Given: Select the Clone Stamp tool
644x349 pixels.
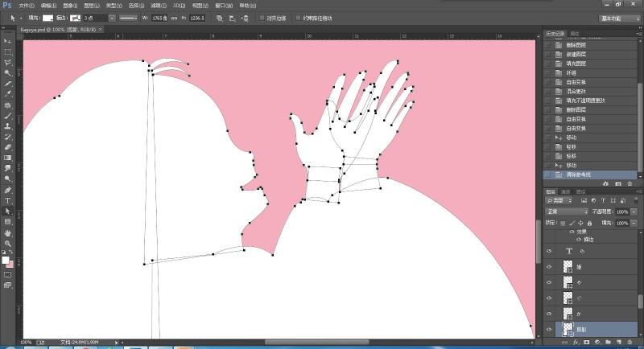Looking at the screenshot, I should [x=7, y=126].
